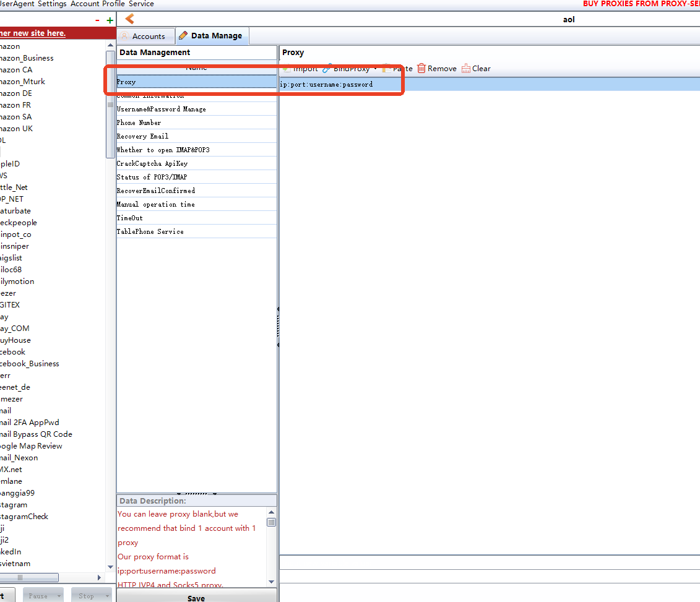Select the TimeOut row

tap(196, 218)
